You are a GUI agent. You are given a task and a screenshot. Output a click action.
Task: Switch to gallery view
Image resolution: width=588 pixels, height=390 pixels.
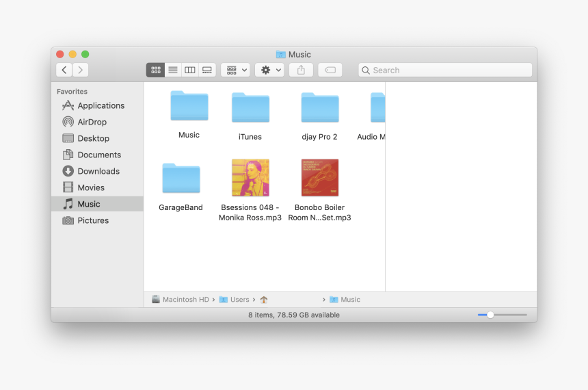207,70
